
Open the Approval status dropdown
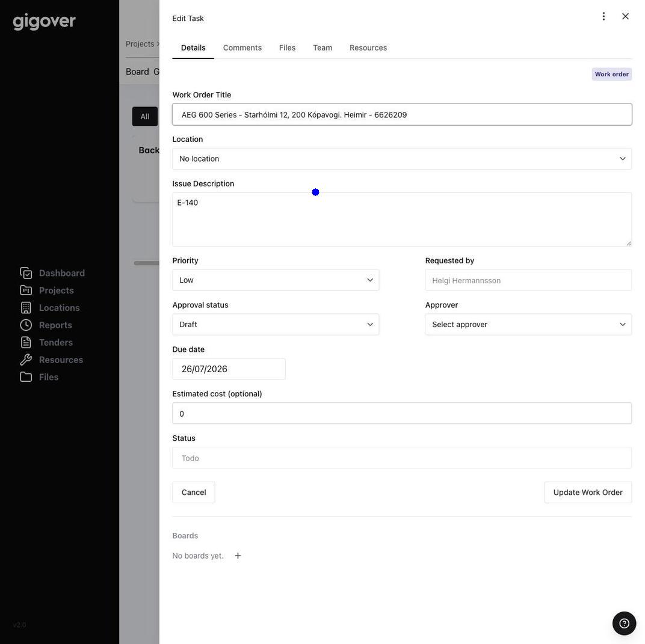click(x=276, y=324)
